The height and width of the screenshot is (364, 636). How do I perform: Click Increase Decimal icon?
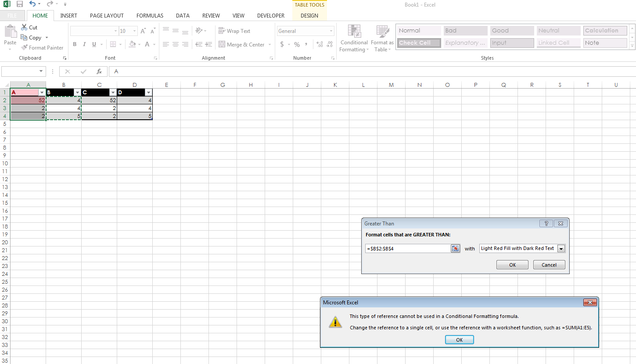tap(320, 44)
